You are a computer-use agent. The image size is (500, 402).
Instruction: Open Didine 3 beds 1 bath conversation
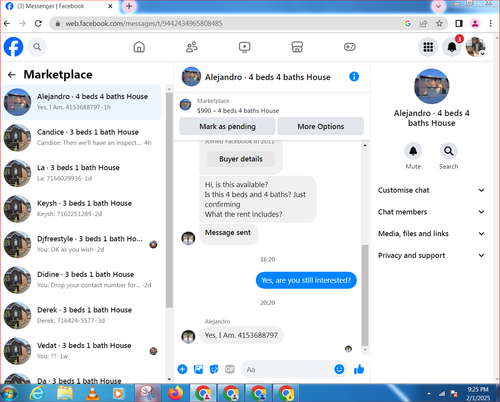coord(81,280)
